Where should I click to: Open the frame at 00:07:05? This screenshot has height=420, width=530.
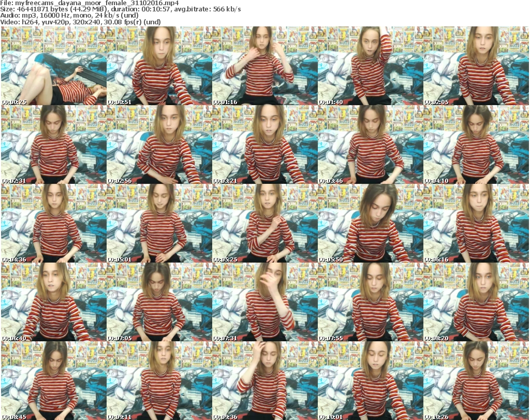[x=159, y=302]
